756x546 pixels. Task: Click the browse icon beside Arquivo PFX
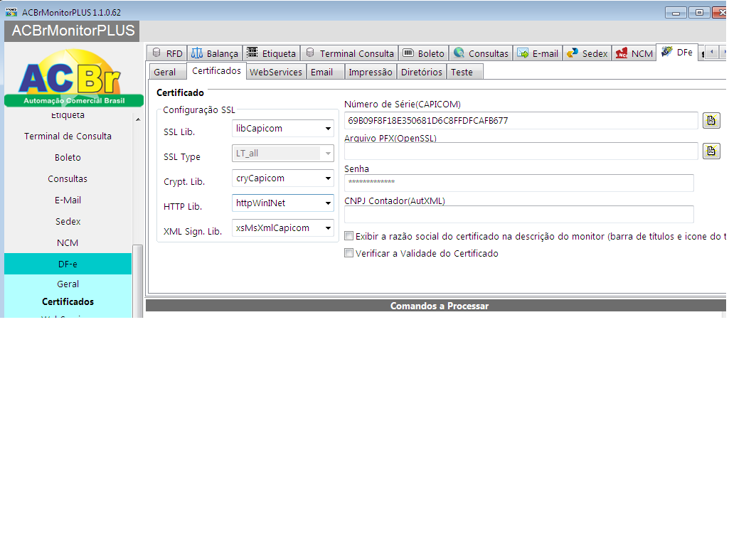[x=711, y=151]
